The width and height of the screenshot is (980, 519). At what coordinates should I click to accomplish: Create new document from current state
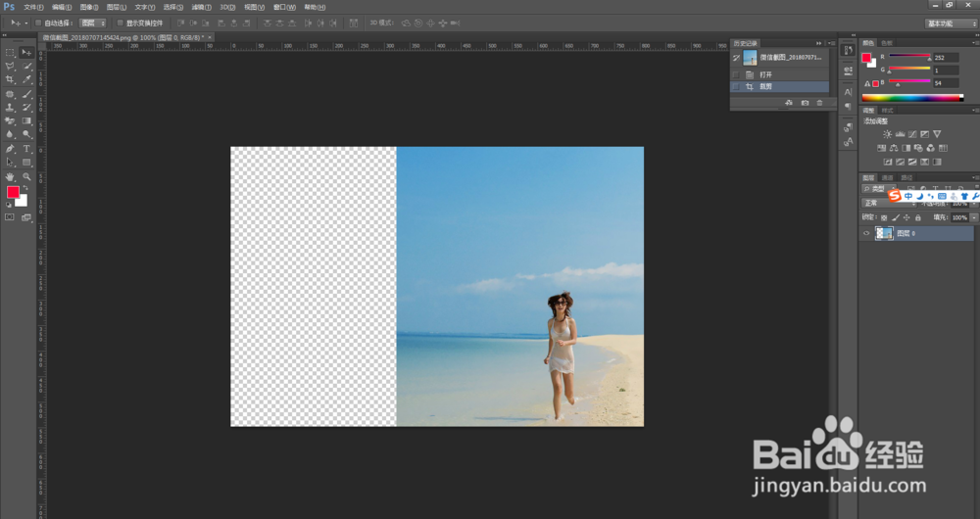pyautogui.click(x=789, y=103)
